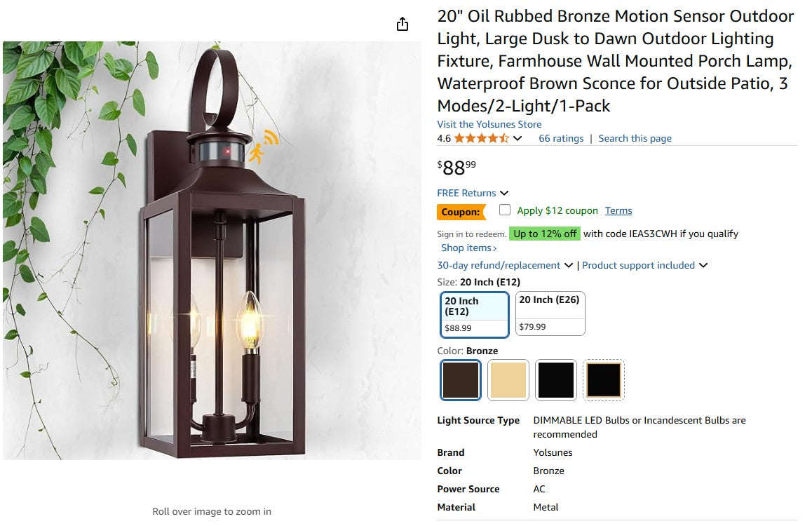Visit the Yolsunes Store link
The width and height of the screenshot is (812, 526).
click(x=489, y=123)
